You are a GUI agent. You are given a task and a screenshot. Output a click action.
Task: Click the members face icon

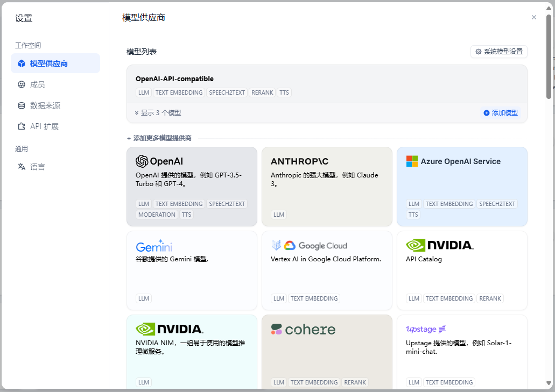[x=22, y=84]
